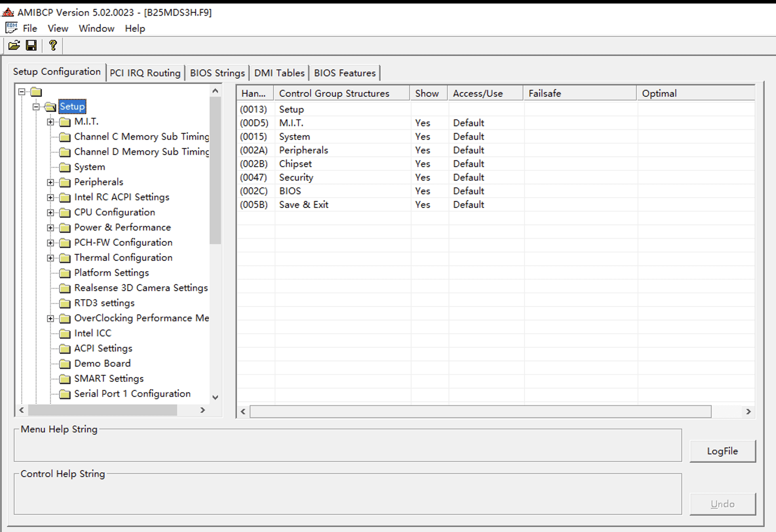Click the Intel ICC folder icon
Image resolution: width=776 pixels, height=532 pixels.
(x=65, y=334)
